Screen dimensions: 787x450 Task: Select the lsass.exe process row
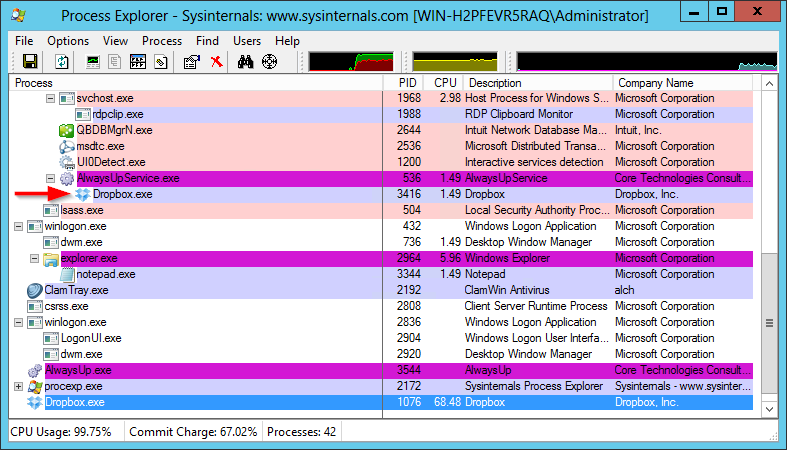[381, 210]
